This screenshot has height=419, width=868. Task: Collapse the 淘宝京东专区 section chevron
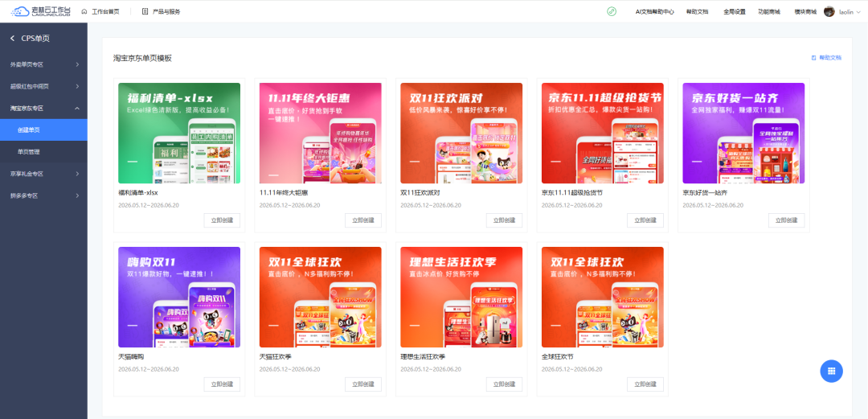click(77, 108)
